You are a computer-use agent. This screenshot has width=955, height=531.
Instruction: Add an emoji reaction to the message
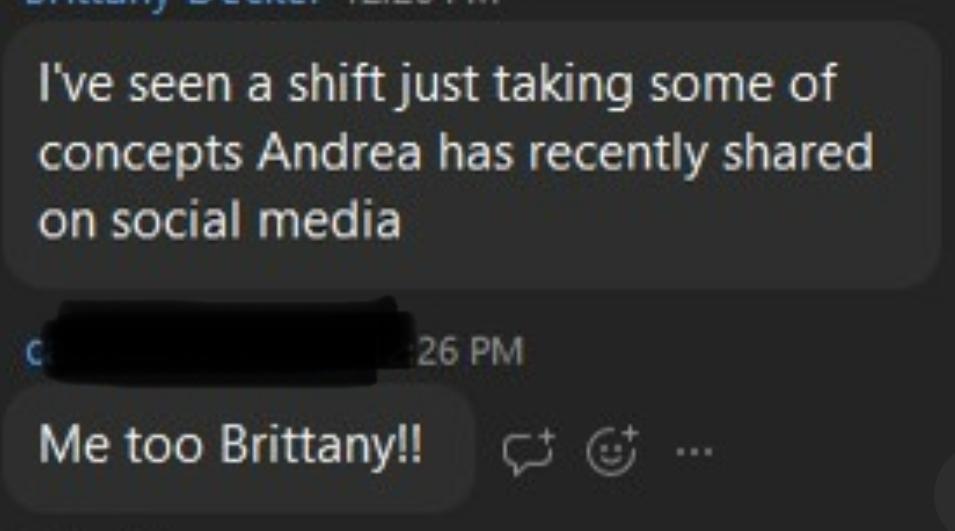click(611, 451)
